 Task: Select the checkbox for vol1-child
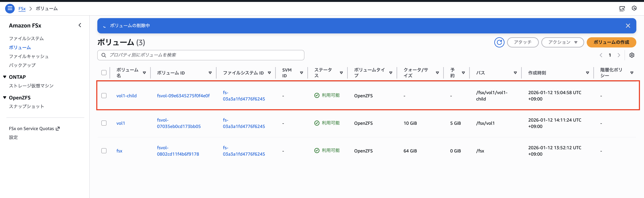click(x=104, y=95)
